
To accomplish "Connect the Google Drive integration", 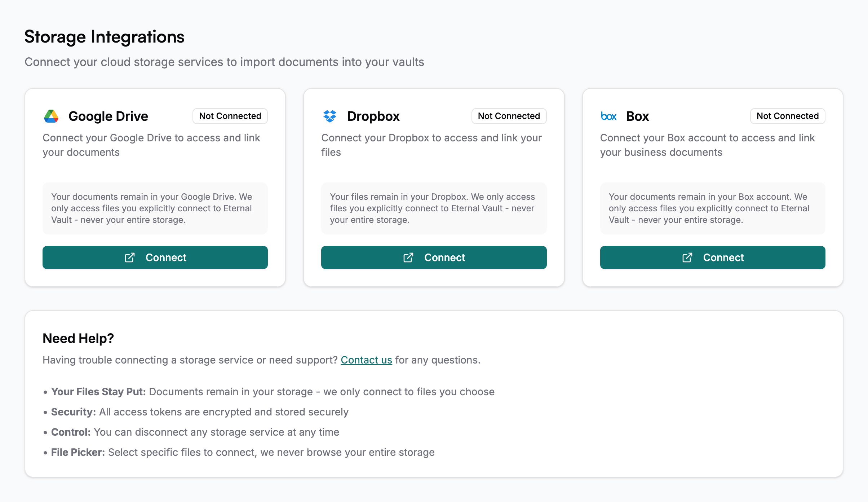I will [x=155, y=257].
